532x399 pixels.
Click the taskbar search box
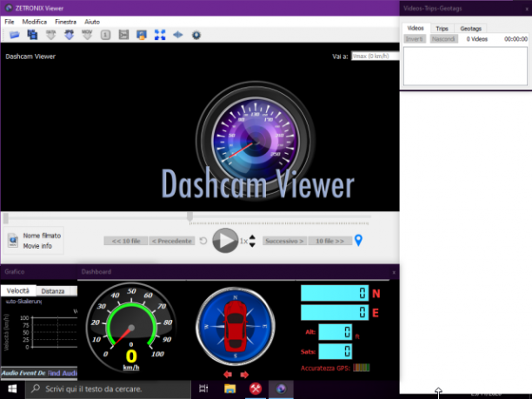click(108, 389)
